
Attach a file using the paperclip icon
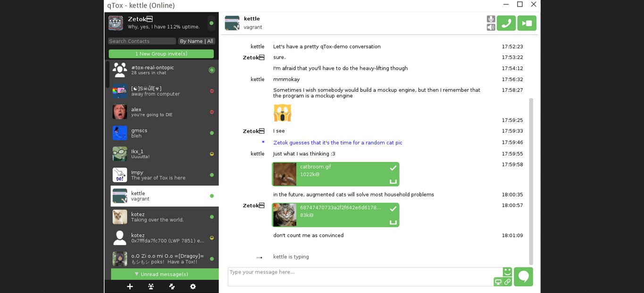pos(507,282)
